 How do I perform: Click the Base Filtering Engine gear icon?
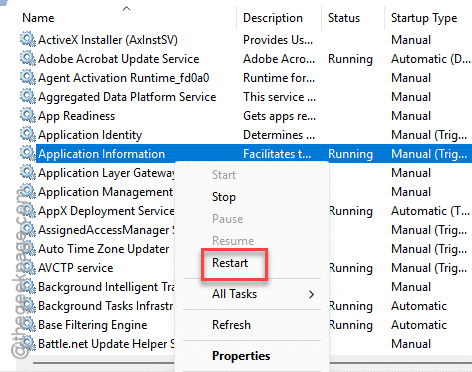[x=28, y=324]
